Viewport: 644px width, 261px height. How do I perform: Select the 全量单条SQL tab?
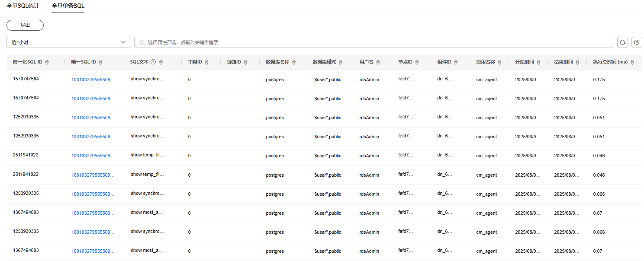68,6
